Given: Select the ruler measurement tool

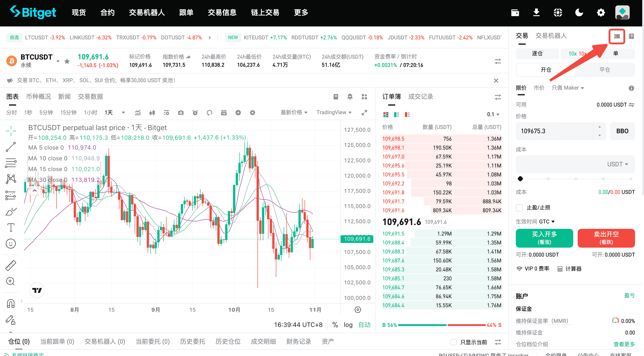Looking at the screenshot, I should click(11, 265).
